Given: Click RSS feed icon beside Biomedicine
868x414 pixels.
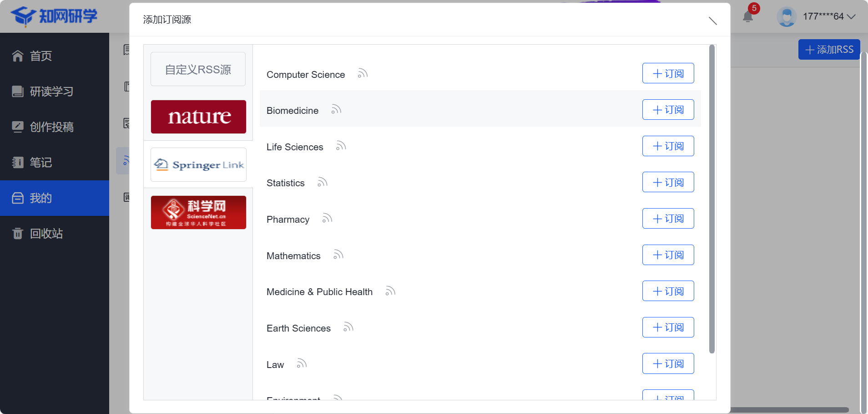Looking at the screenshot, I should click(336, 110).
